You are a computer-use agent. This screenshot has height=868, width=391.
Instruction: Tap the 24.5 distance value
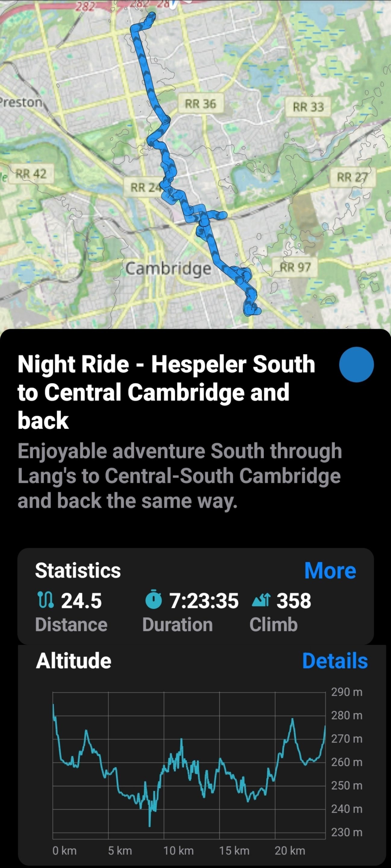pos(81,601)
